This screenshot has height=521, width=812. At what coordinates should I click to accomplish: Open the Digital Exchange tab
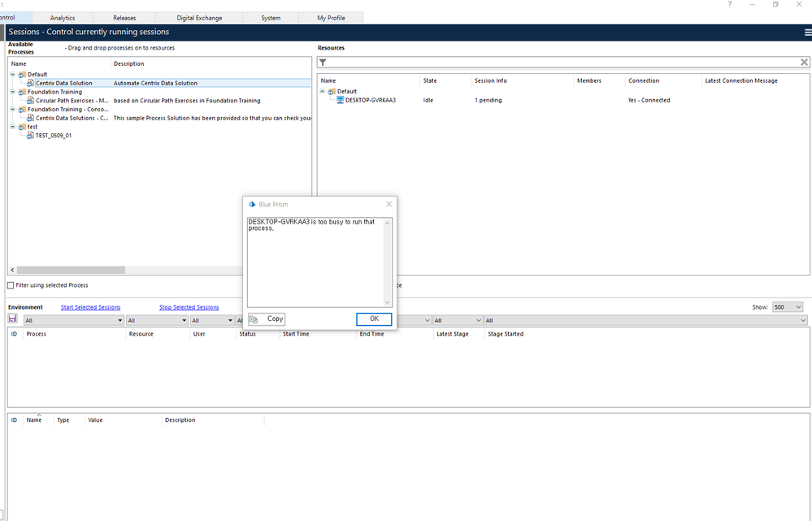click(199, 18)
